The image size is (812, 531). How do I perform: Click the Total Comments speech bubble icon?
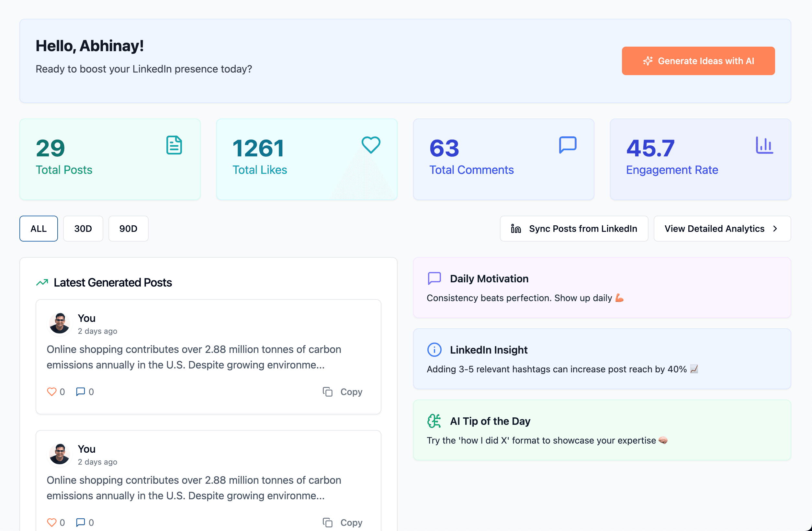[567, 145]
